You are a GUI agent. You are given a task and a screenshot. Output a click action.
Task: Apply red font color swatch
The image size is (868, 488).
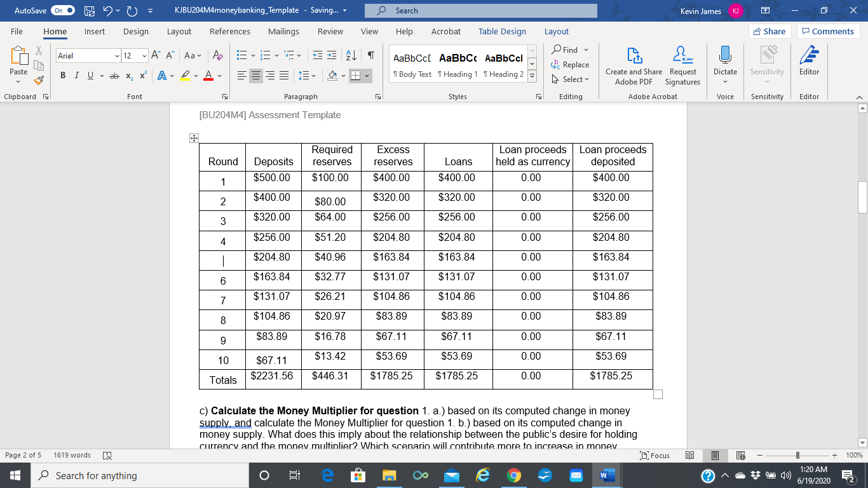[x=208, y=76]
